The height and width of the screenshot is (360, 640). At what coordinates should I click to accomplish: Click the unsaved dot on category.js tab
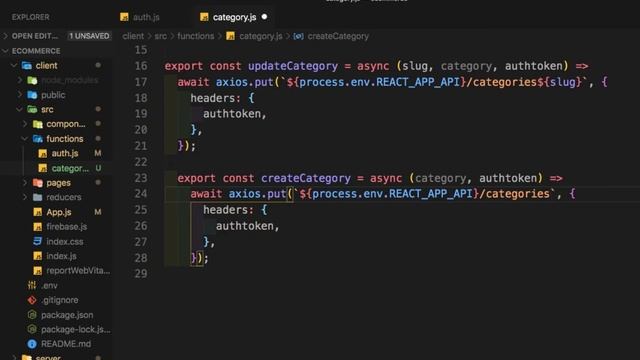[264, 17]
